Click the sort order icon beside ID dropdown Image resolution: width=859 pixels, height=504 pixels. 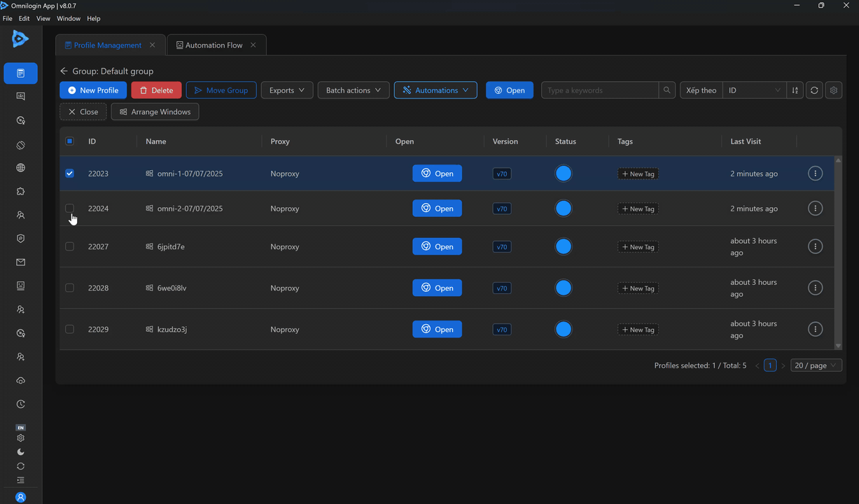795,90
